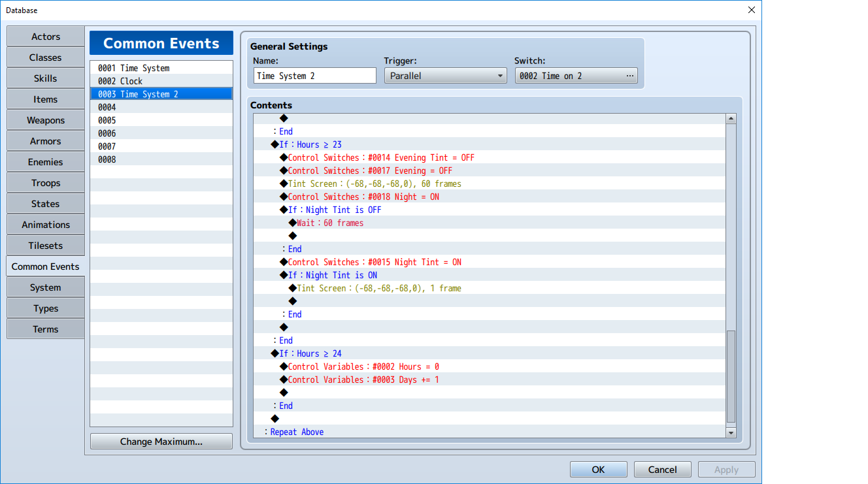Select empty common event 0005

(x=161, y=120)
